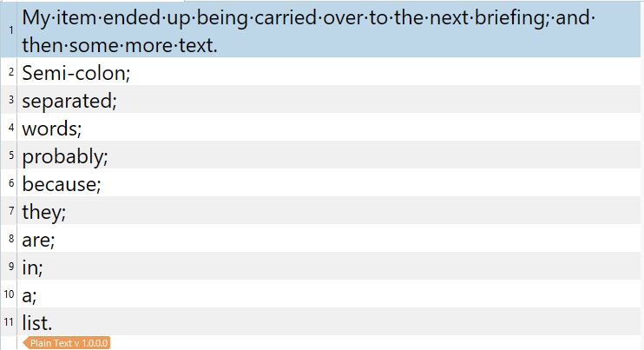Select row number 4 beside 'words;'
Screen dimensions: 644x350
[x=10, y=129]
